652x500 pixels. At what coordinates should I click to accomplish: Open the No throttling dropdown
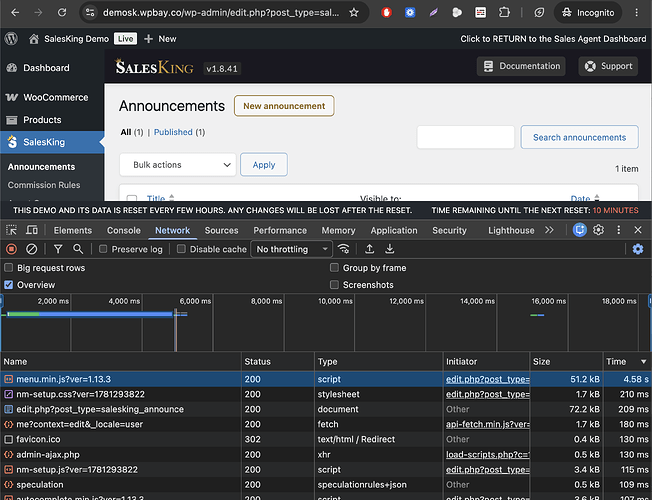pos(291,249)
